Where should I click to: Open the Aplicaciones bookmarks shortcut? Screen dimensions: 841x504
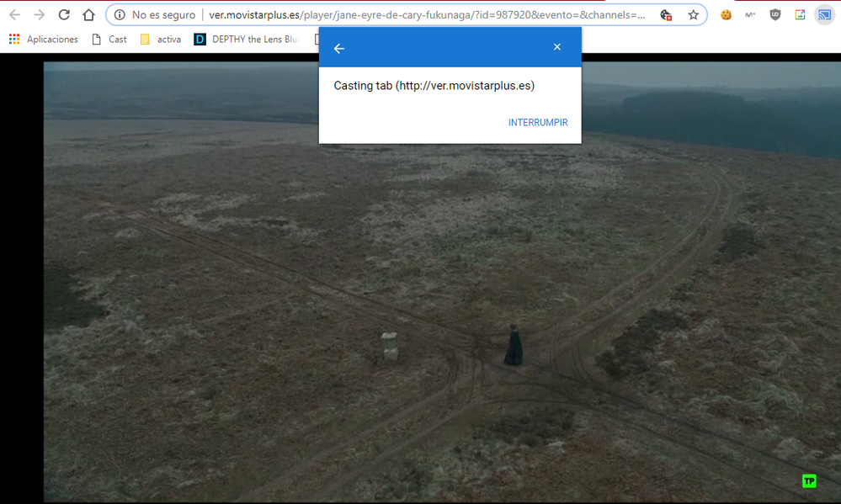coord(44,39)
